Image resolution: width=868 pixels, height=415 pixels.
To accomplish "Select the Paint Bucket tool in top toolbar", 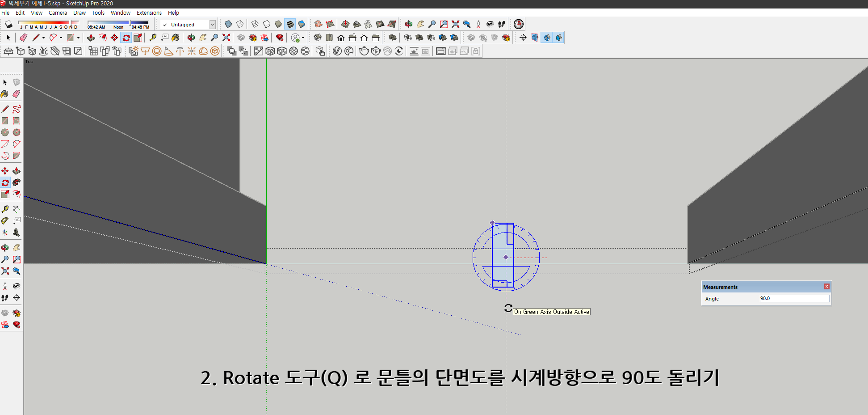I will click(176, 38).
